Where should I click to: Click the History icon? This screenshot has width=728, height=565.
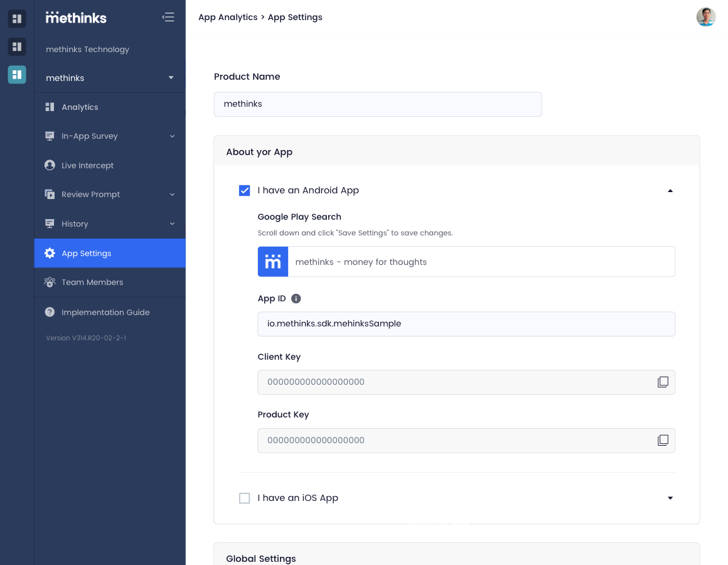[50, 223]
